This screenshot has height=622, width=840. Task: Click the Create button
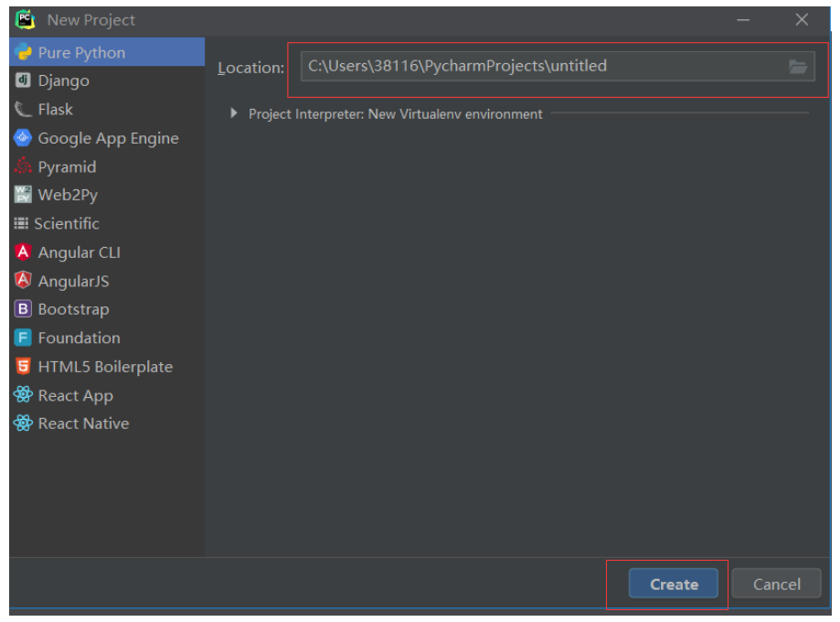coord(674,584)
